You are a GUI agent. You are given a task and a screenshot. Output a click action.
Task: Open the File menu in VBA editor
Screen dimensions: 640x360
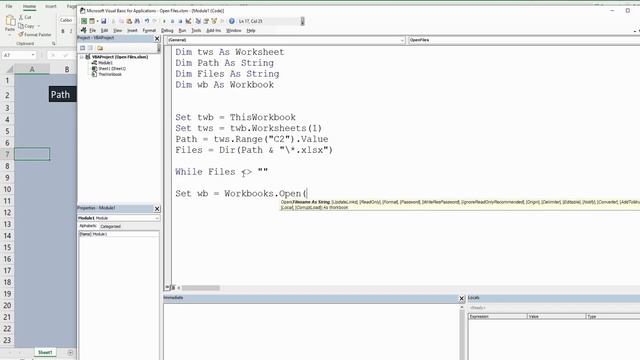(93, 31)
